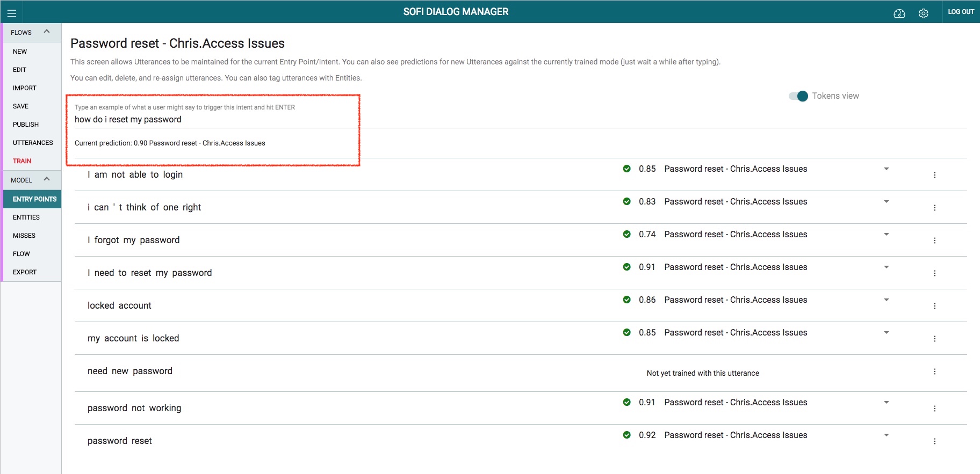Image resolution: width=980 pixels, height=474 pixels.
Task: Open more options for 'need new password'
Action: click(935, 371)
